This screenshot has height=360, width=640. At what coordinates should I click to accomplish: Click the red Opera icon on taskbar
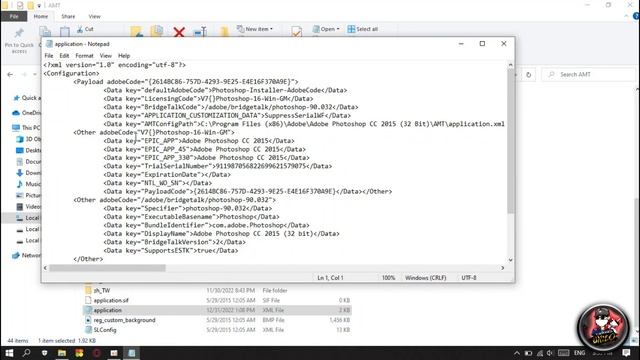pos(97,353)
